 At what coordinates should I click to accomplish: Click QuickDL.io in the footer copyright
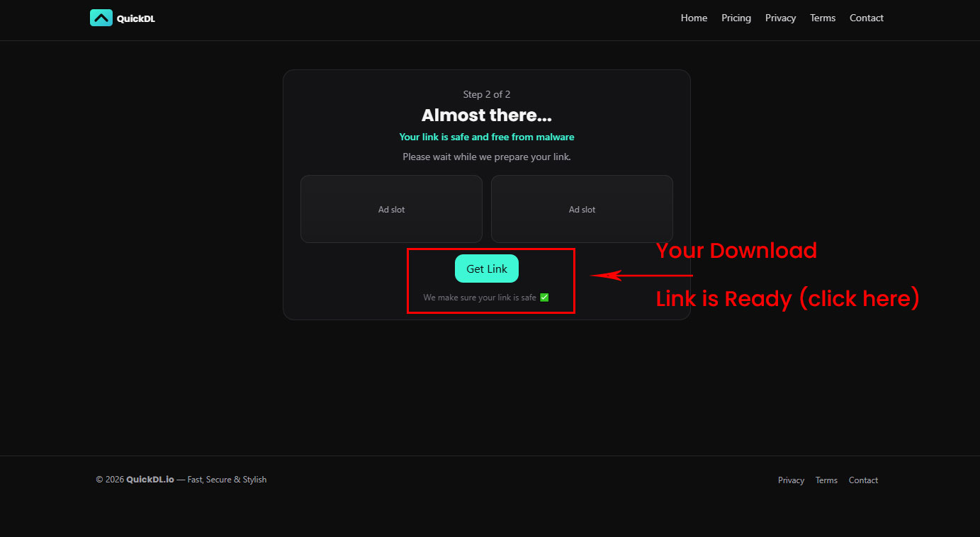click(x=150, y=480)
